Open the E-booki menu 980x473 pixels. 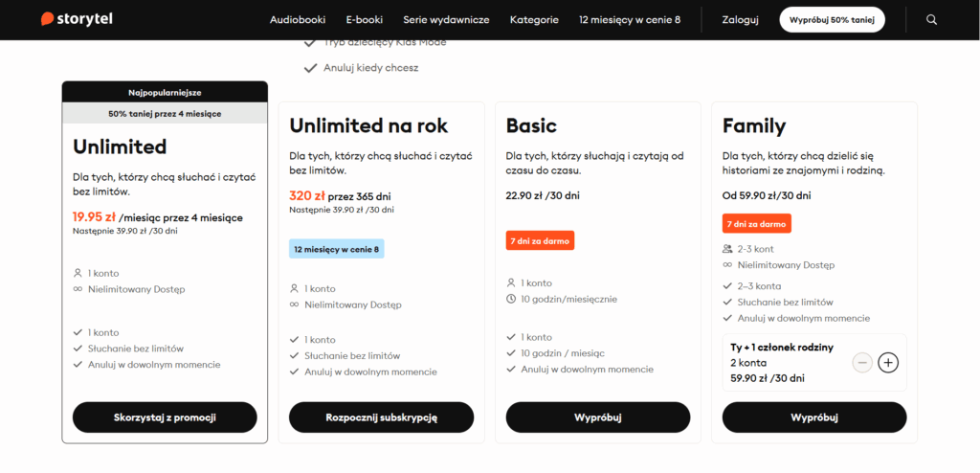coord(364,19)
